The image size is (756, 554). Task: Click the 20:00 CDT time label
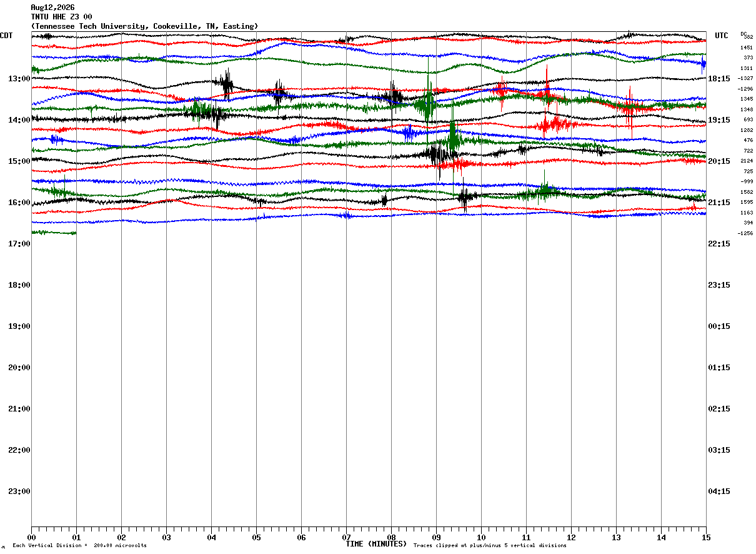[19, 368]
